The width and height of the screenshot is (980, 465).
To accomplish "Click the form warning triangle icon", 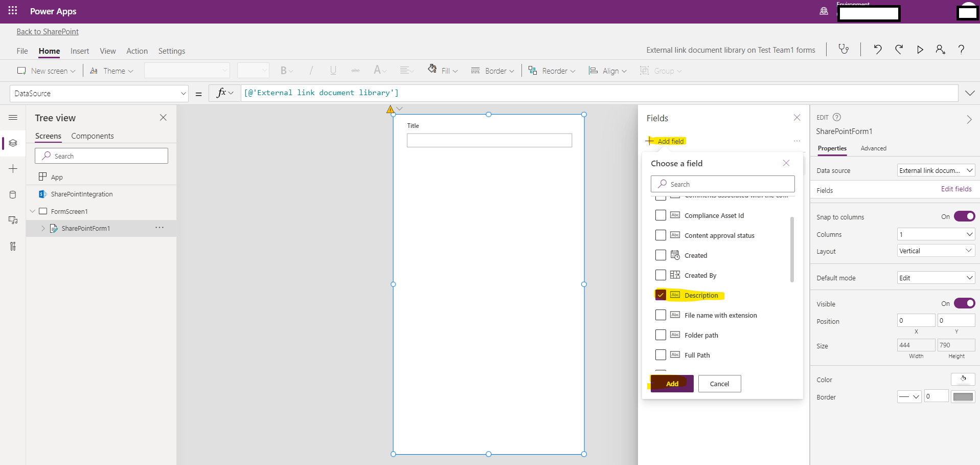I will 390,109.
